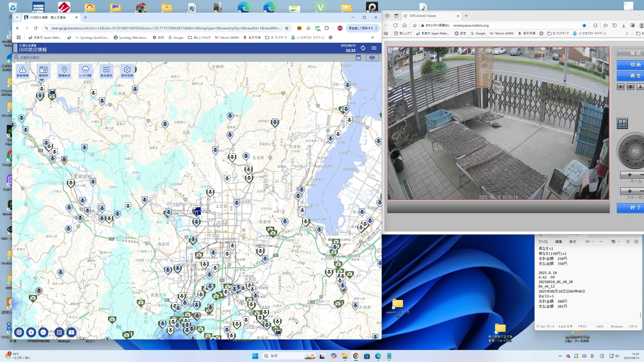Open the river site hamburger menu
This screenshot has width=644, height=362.
(374, 48)
